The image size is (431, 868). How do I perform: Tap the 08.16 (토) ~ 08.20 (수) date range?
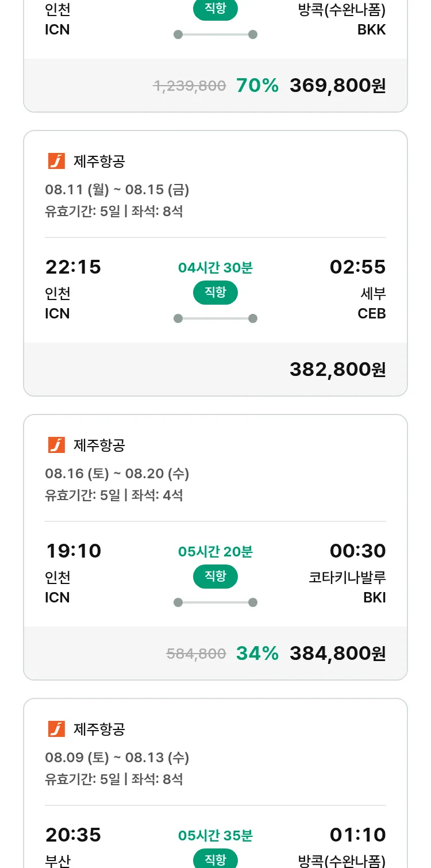tap(117, 474)
